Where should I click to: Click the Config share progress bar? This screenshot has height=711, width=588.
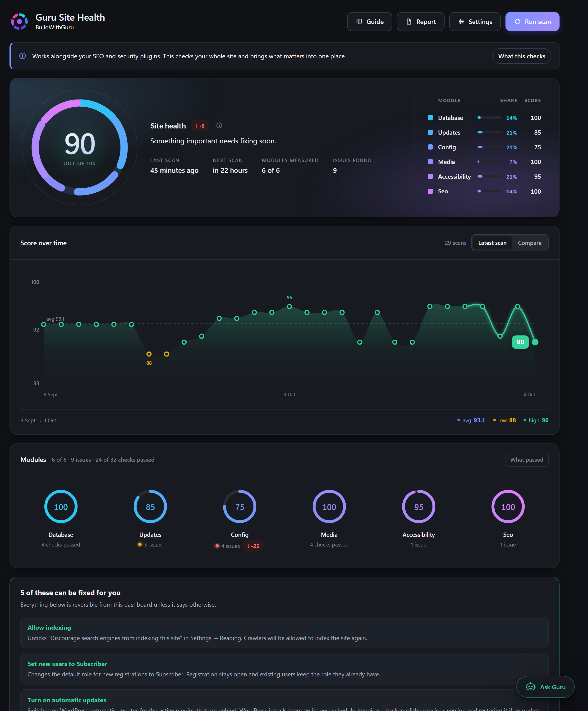click(489, 147)
